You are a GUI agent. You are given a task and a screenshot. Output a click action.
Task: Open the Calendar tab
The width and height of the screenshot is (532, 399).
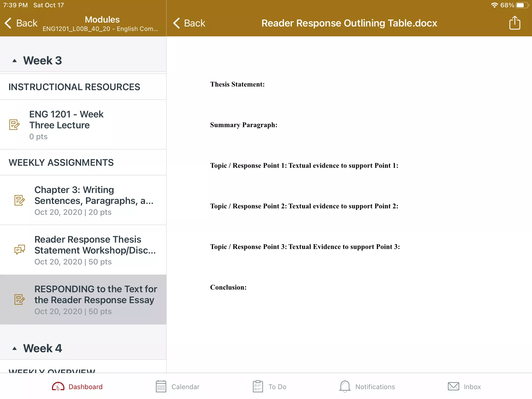coord(178,387)
